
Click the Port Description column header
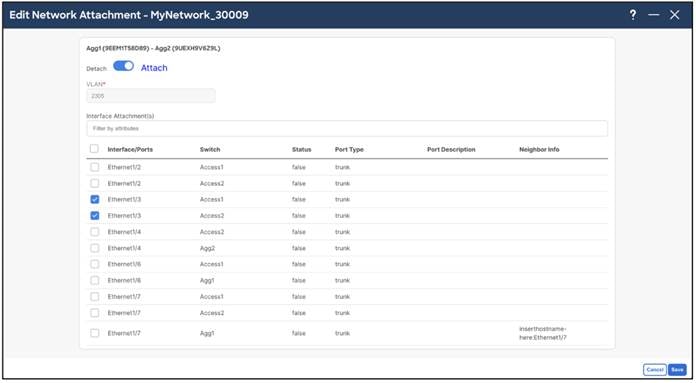451,150
